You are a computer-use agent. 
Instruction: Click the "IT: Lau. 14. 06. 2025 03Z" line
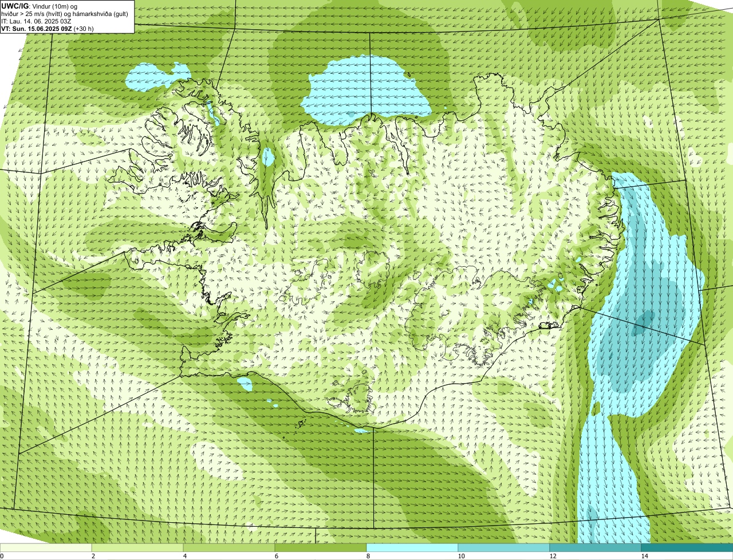36,21
